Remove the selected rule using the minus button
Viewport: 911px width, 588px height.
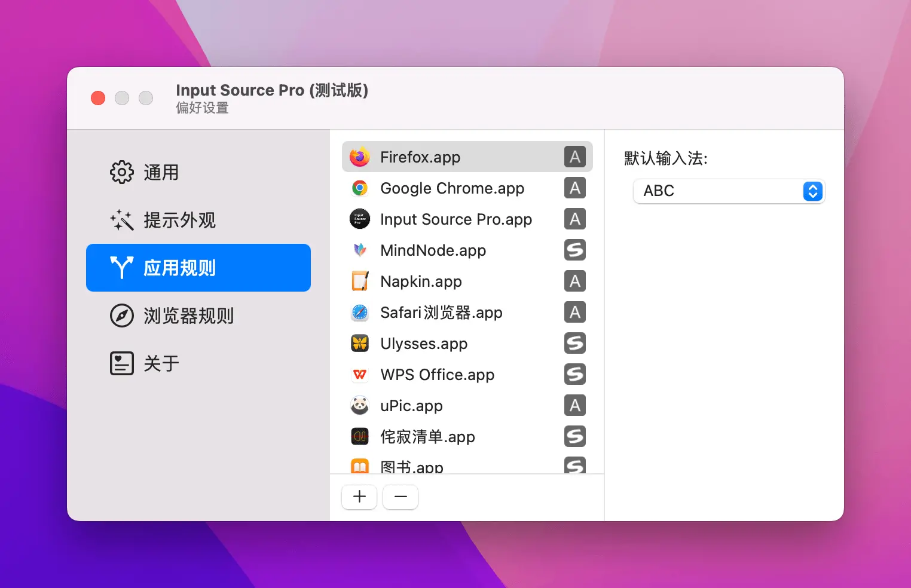click(400, 497)
